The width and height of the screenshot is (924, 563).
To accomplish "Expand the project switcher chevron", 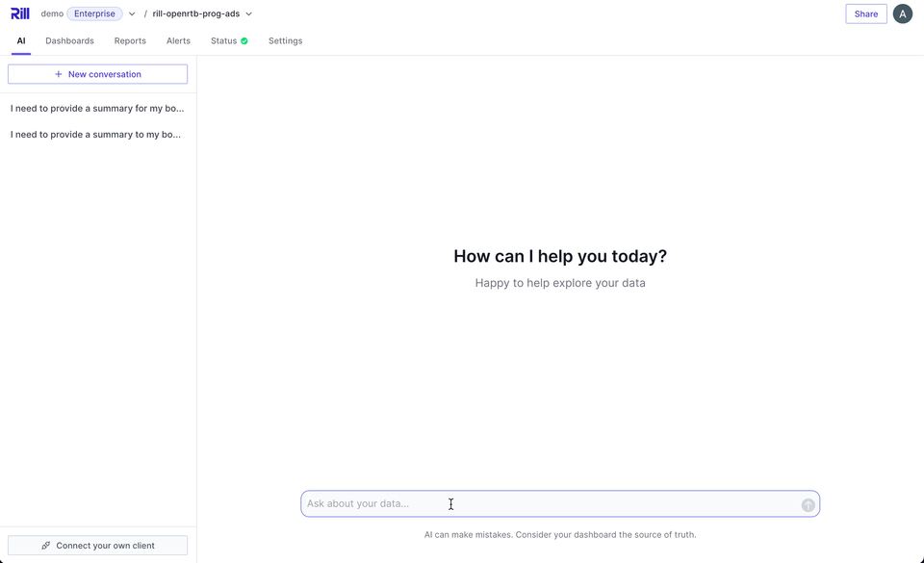I will click(x=249, y=14).
